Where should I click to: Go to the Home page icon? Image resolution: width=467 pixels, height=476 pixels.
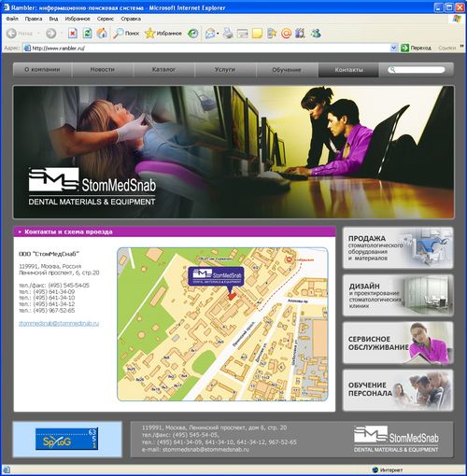tap(102, 33)
